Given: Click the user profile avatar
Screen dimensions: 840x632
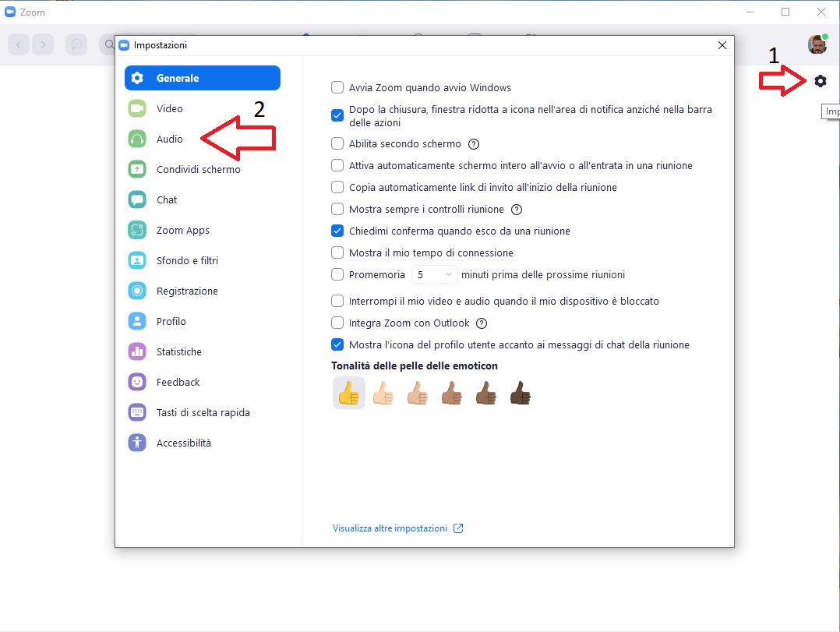Looking at the screenshot, I should [817, 44].
